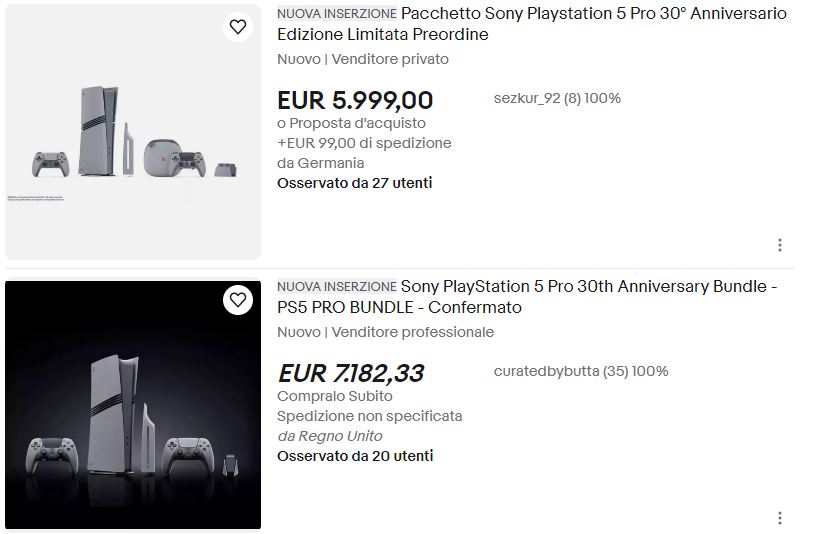Toggle the heart on the PS5 PRO BUNDLE listing

238,300
